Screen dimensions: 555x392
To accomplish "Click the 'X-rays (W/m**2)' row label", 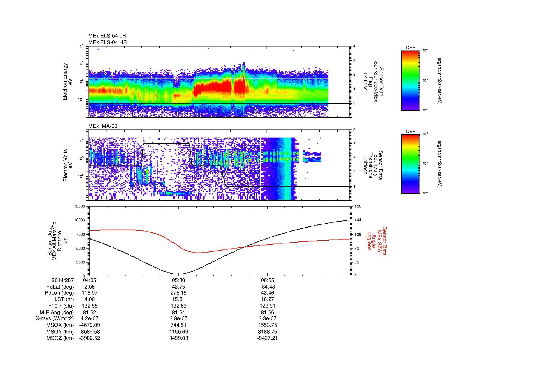I will tap(55, 318).
